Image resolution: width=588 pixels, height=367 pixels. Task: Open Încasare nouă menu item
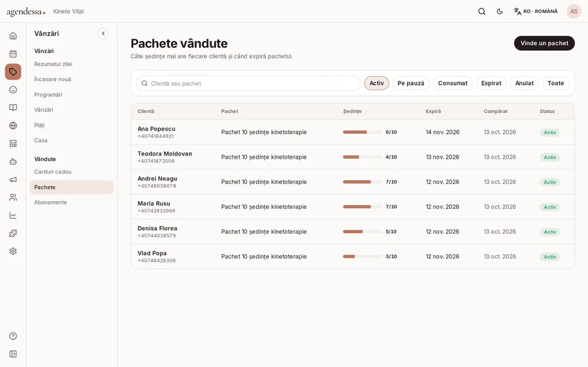click(x=52, y=79)
